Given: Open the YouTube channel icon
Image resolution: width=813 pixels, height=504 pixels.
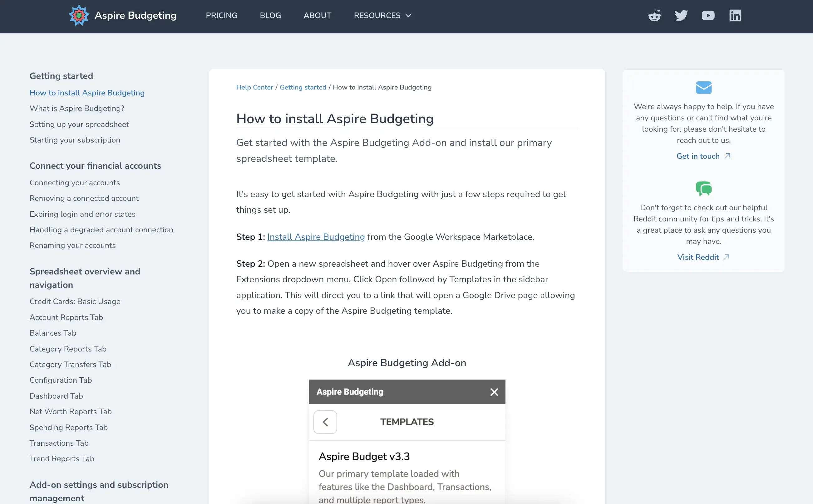Looking at the screenshot, I should click(708, 15).
